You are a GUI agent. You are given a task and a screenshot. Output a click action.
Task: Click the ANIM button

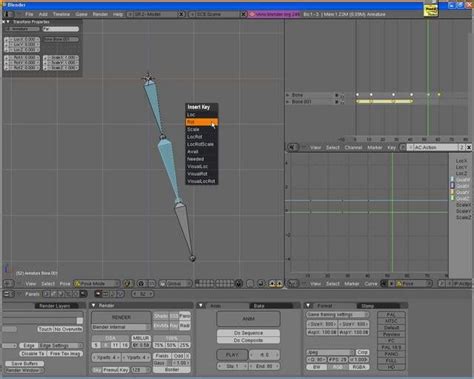point(248,319)
